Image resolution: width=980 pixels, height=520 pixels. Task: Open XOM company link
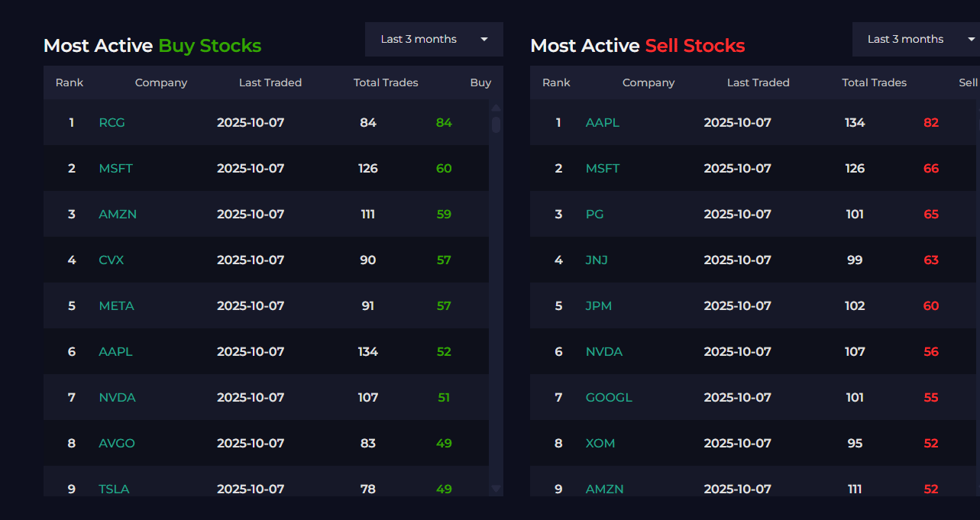600,443
